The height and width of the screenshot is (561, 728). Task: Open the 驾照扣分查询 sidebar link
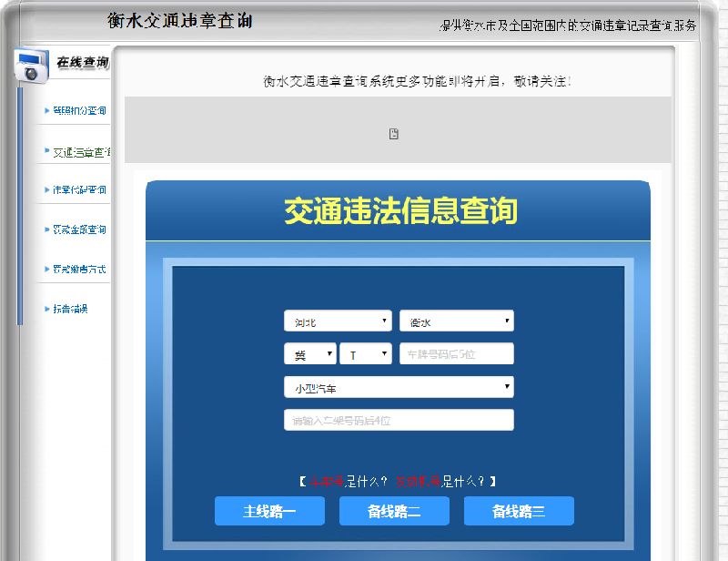click(79, 110)
